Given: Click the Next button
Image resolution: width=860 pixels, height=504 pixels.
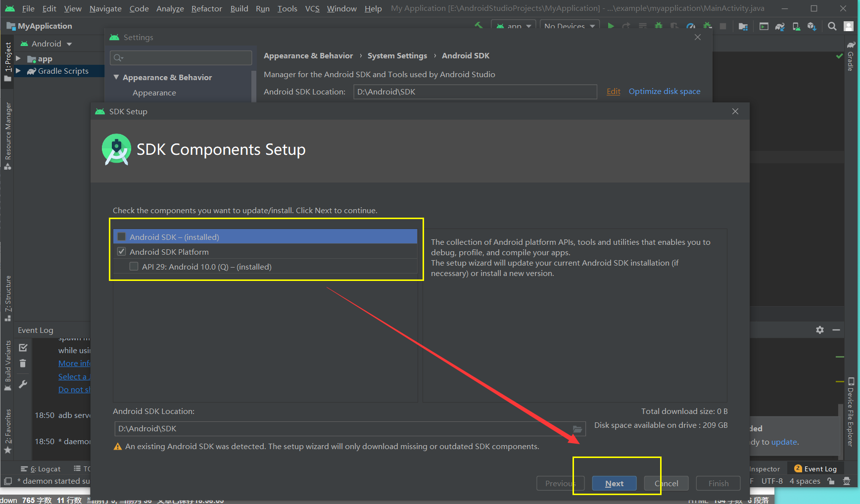Looking at the screenshot, I should coord(614,483).
